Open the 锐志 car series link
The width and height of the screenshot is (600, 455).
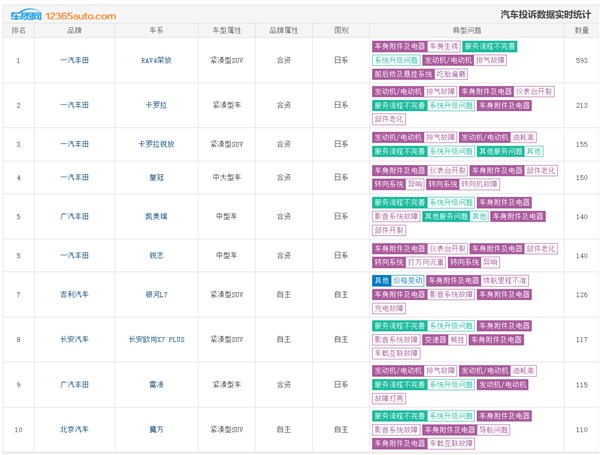point(156,256)
